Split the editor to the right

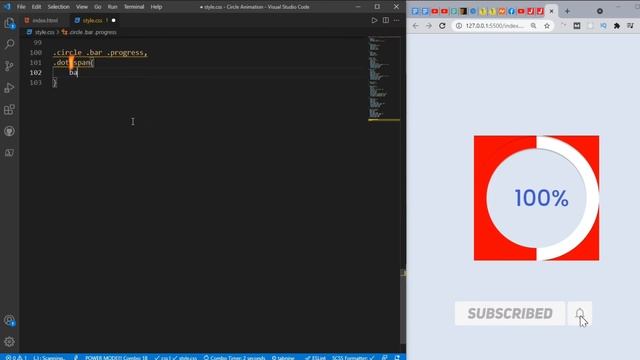tap(385, 20)
